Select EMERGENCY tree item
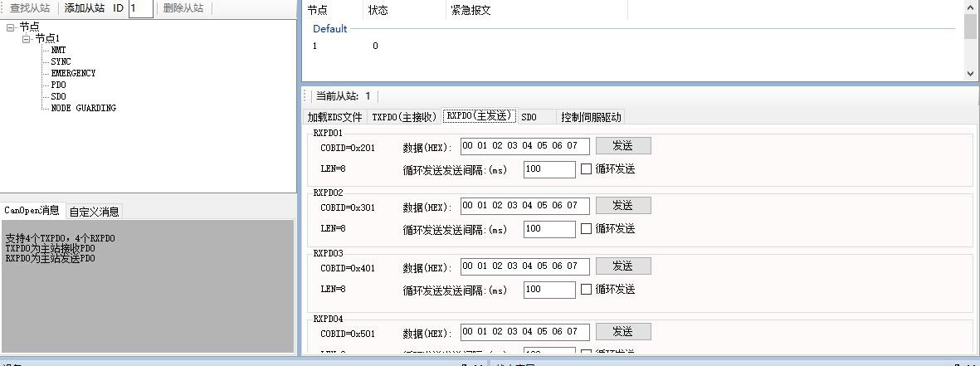This screenshot has height=366, width=980. point(73,73)
